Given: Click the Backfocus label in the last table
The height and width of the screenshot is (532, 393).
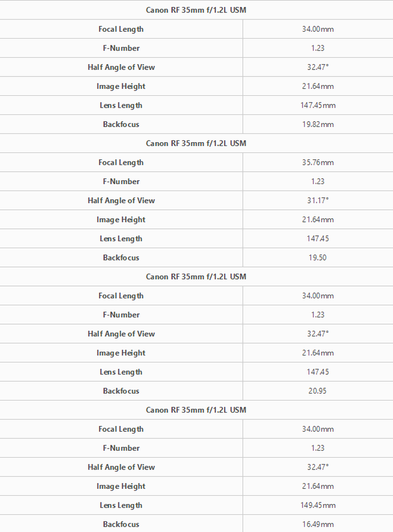Looking at the screenshot, I should [x=121, y=524].
